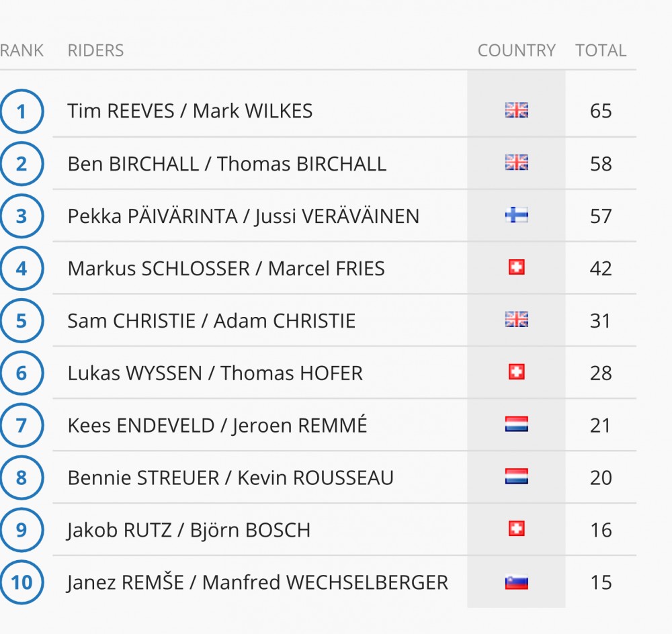This screenshot has width=672, height=634.
Task: Open Pekka PÄIVÄRINTA / Jussi VERÄVÄINEN entry
Action: (x=243, y=216)
